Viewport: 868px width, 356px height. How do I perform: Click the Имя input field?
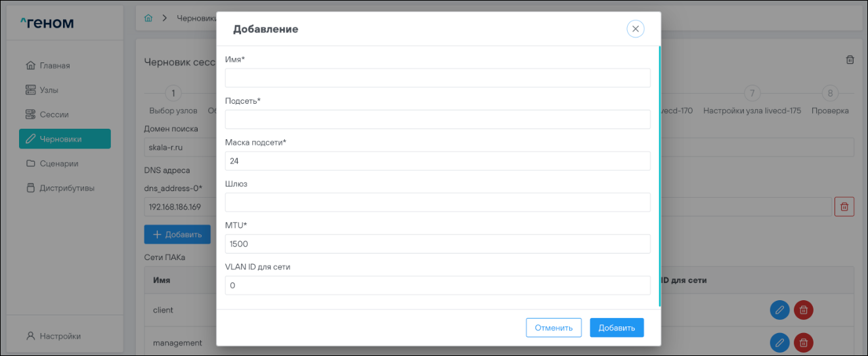(x=437, y=78)
